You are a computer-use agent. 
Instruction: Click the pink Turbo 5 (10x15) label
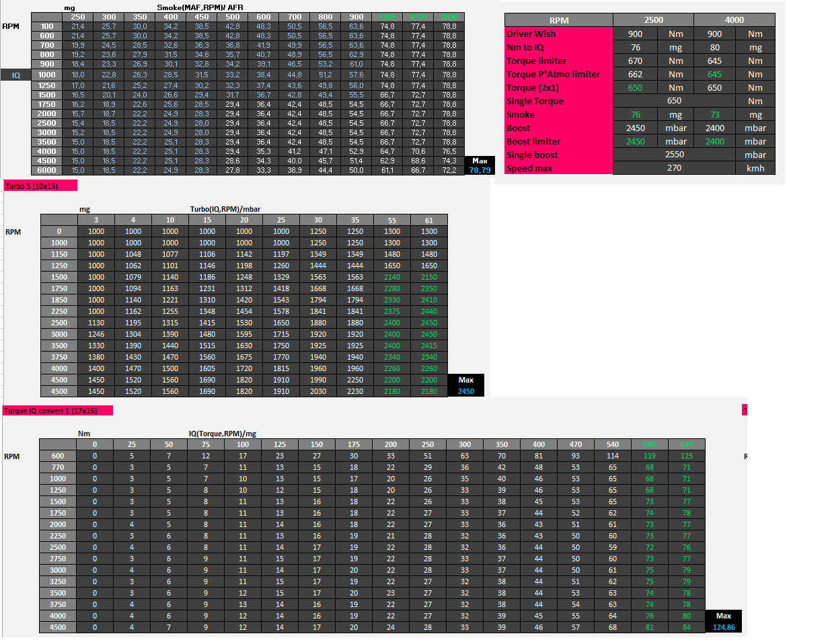40,186
